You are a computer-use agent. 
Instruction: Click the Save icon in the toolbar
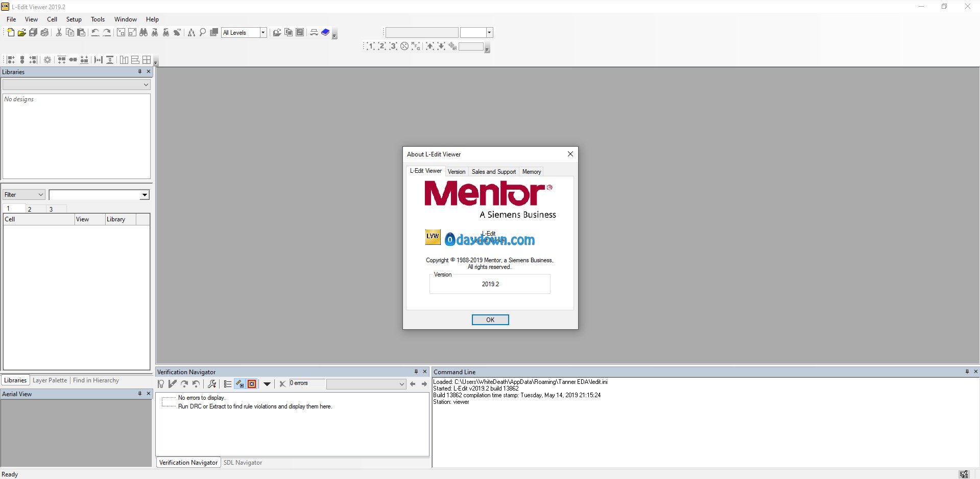pyautogui.click(x=33, y=32)
